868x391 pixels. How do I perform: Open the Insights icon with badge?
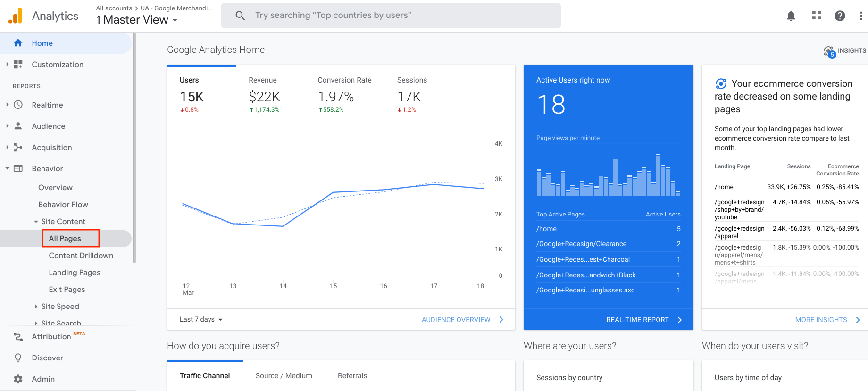click(829, 51)
